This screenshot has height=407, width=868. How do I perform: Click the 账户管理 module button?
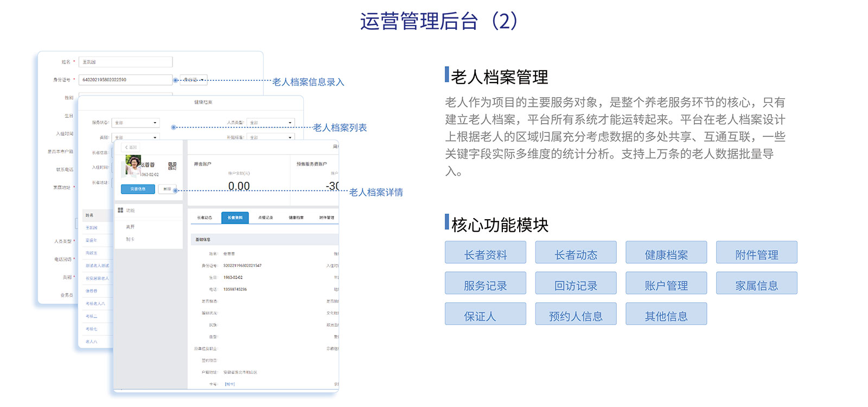tap(666, 283)
